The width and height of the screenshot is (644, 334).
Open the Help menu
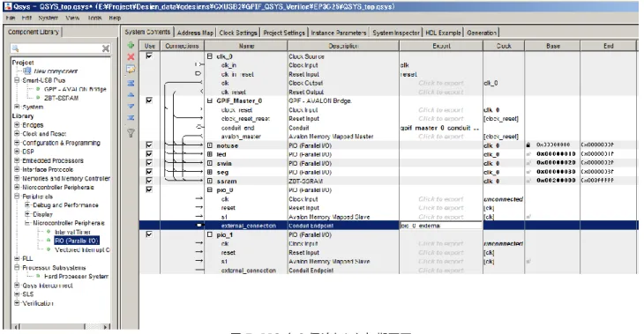coord(115,18)
